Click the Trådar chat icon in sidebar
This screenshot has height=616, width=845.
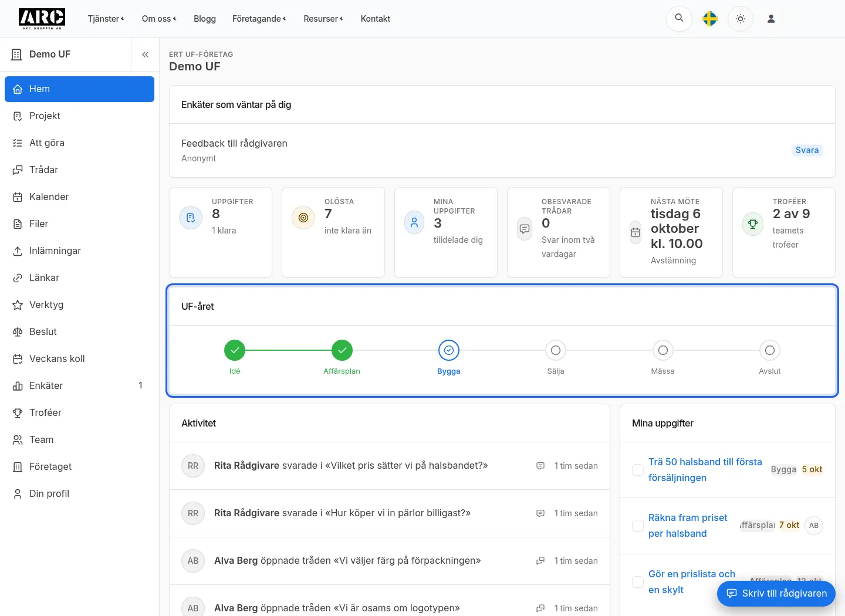point(18,170)
